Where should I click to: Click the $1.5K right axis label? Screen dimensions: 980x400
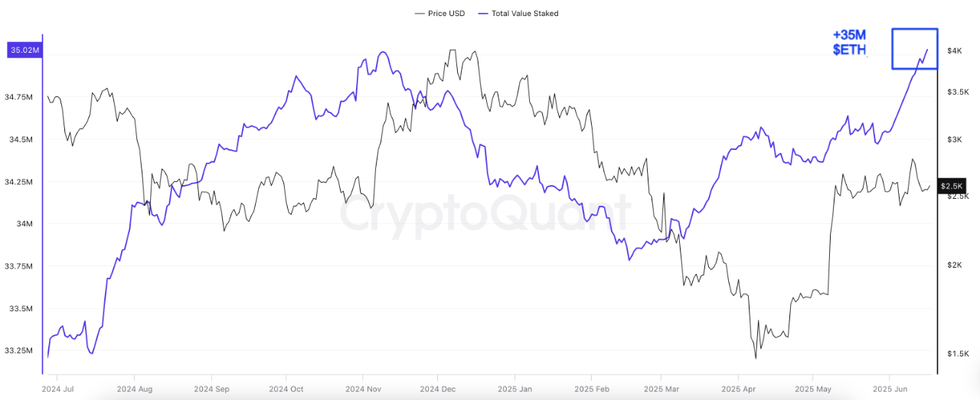click(958, 354)
